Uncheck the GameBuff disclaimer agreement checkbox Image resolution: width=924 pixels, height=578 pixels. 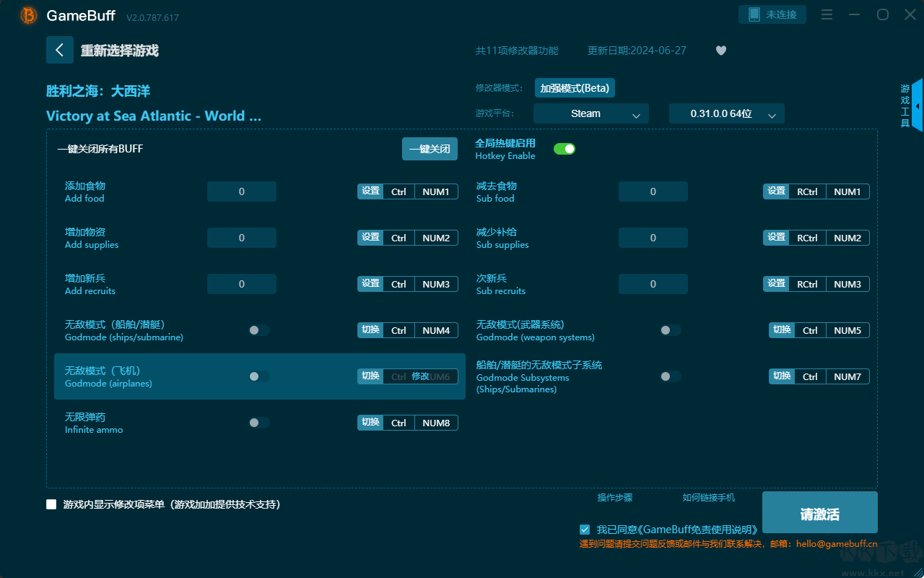[x=585, y=530]
